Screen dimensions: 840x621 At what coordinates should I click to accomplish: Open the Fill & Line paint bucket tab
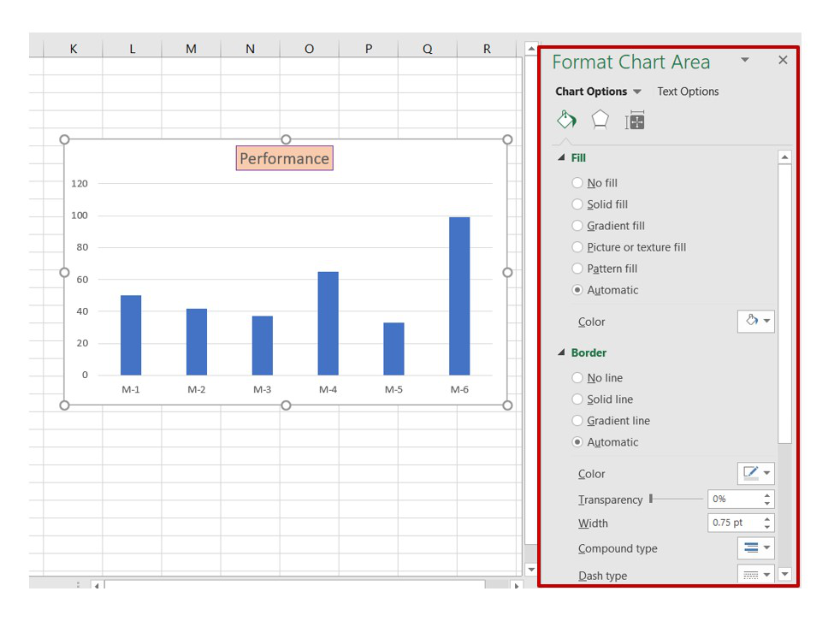coord(566,120)
